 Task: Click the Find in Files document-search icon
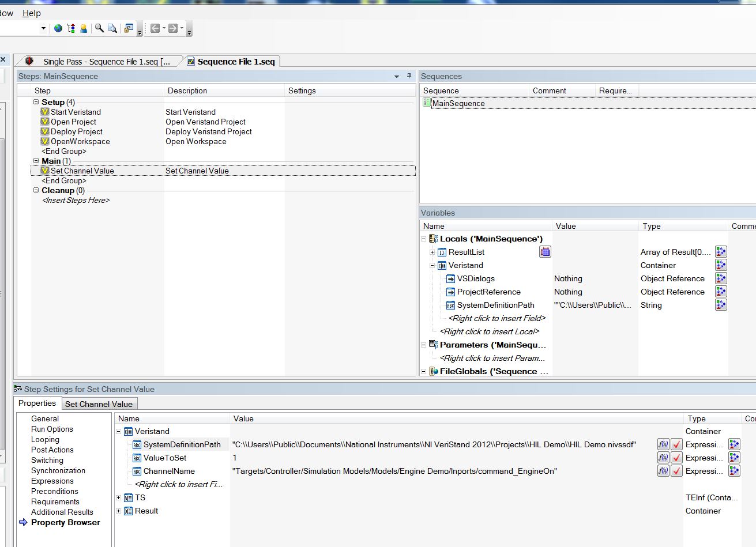coord(112,28)
